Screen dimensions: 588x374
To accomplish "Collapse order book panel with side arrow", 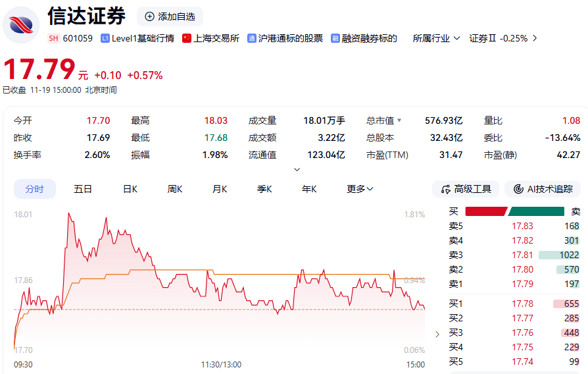I will pyautogui.click(x=437, y=334).
